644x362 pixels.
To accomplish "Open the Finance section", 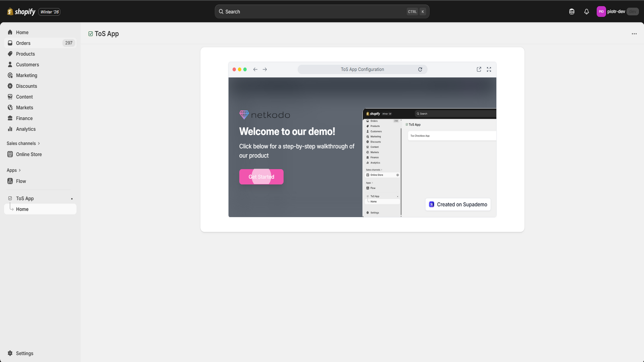I will coord(40,118).
